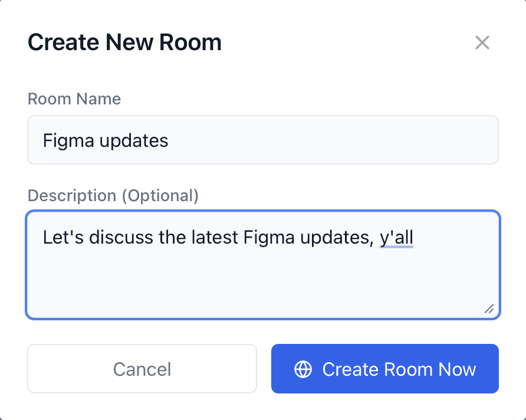Click empty right end of Room Name field

point(413,140)
